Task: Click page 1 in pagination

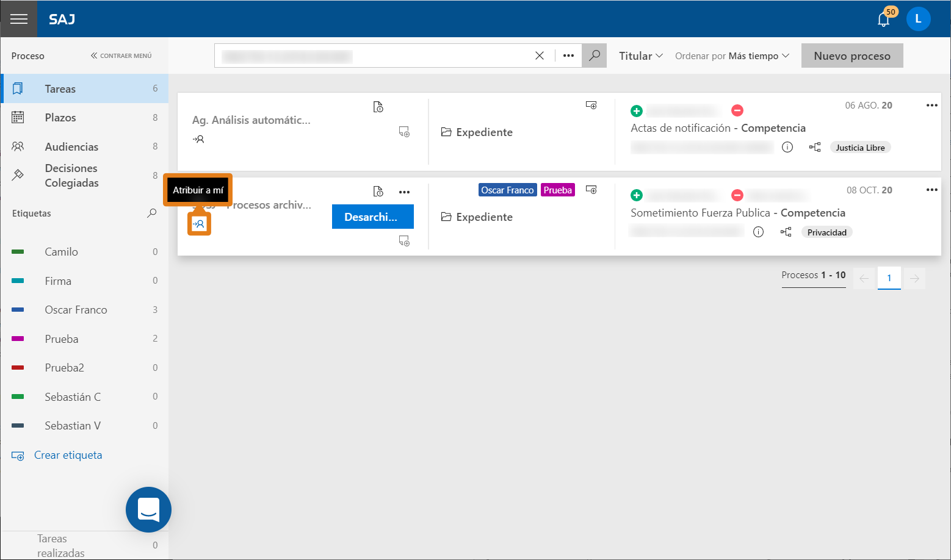Action: click(889, 278)
